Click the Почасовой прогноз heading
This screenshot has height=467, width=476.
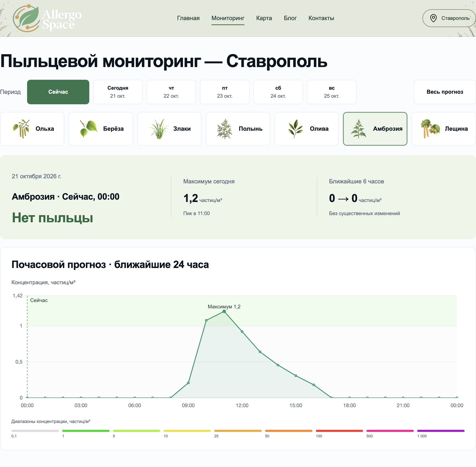coord(110,265)
